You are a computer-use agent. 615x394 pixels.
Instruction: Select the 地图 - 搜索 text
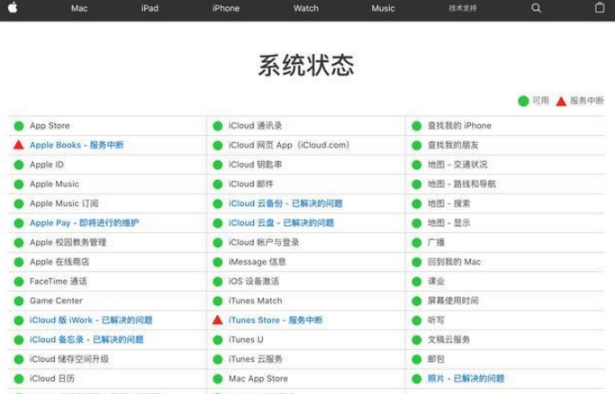tap(449, 203)
